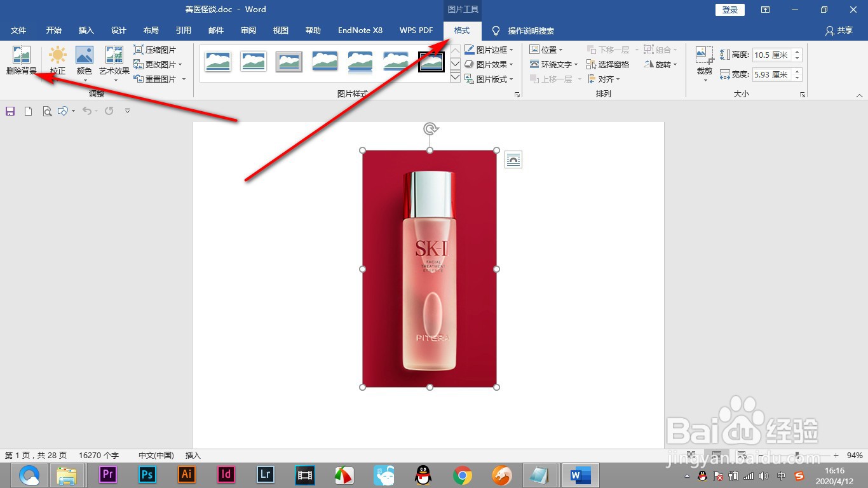Switch to the 审阅 (Review) tab
This screenshot has width=868, height=488.
coord(248,30)
